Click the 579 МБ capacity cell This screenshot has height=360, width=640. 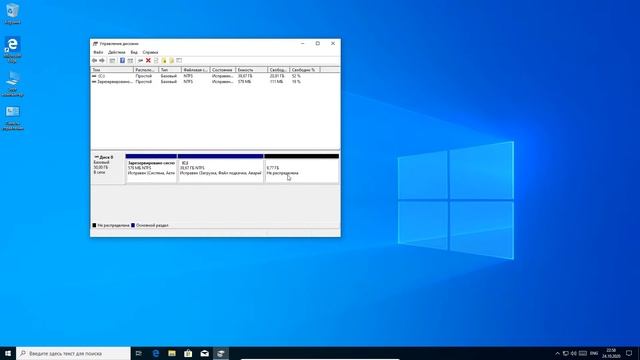tap(244, 82)
